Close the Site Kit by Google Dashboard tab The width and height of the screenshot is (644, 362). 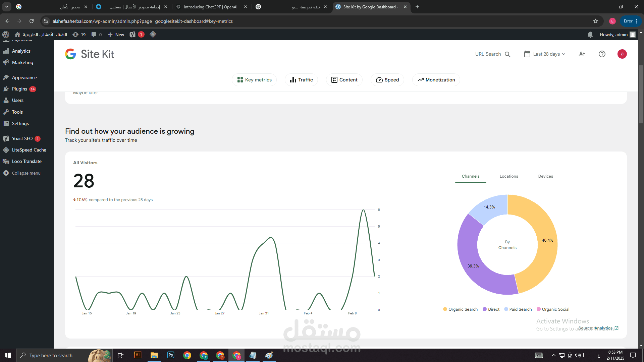coord(405,7)
